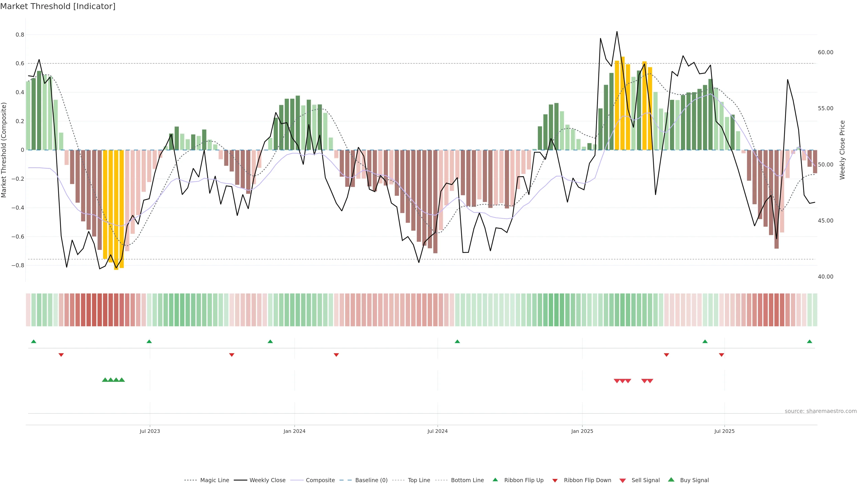This screenshot has width=868, height=488.
Task: Click the Buy Signal legend marker
Action: pyautogui.click(x=671, y=480)
